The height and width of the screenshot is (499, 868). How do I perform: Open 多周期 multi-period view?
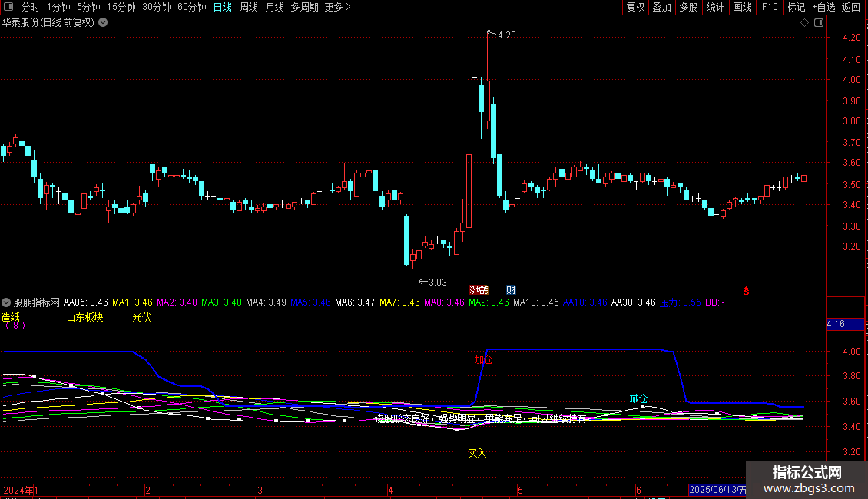304,7
